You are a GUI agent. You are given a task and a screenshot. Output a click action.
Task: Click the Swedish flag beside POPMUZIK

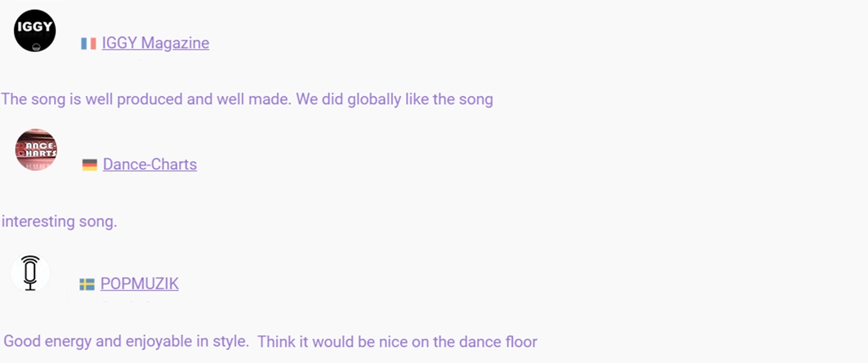coord(87,285)
